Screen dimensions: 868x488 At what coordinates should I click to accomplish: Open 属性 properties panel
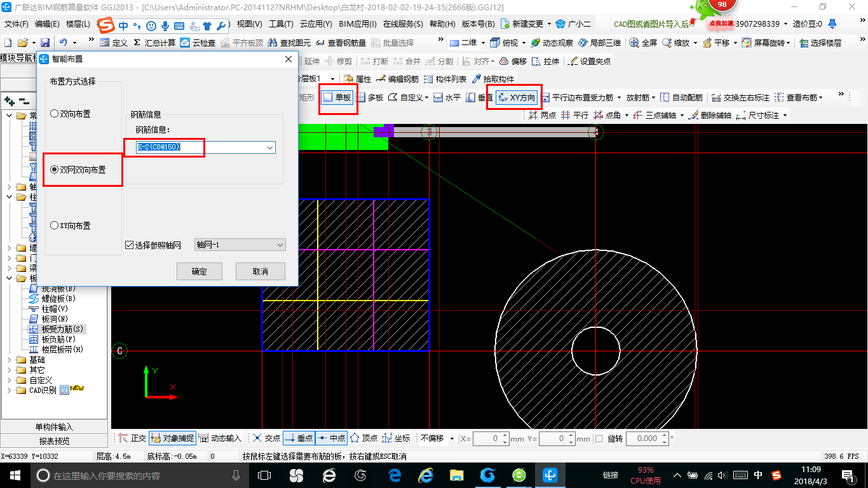pos(357,79)
